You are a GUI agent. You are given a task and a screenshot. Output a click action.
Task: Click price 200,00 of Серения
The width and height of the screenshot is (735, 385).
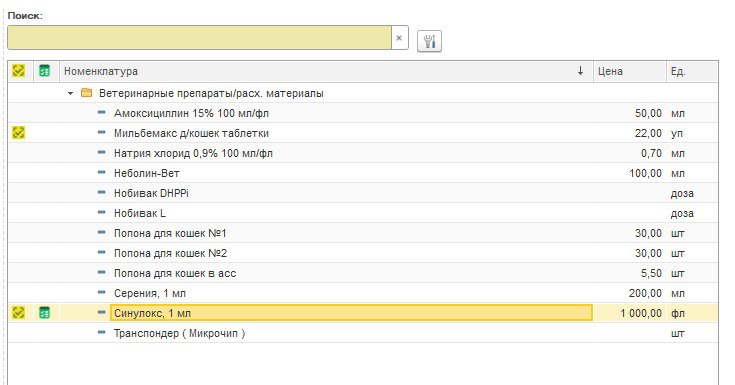(x=645, y=294)
